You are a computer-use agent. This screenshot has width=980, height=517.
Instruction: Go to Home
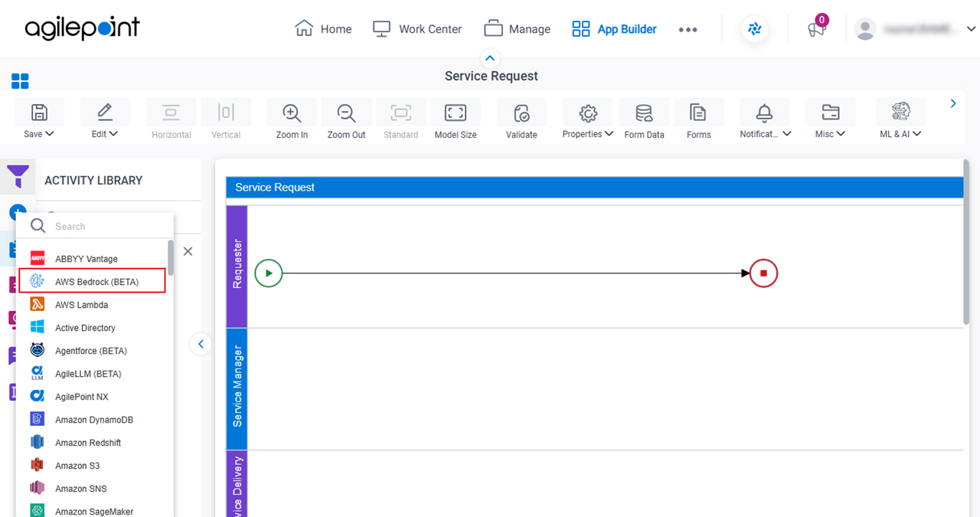coord(323,29)
